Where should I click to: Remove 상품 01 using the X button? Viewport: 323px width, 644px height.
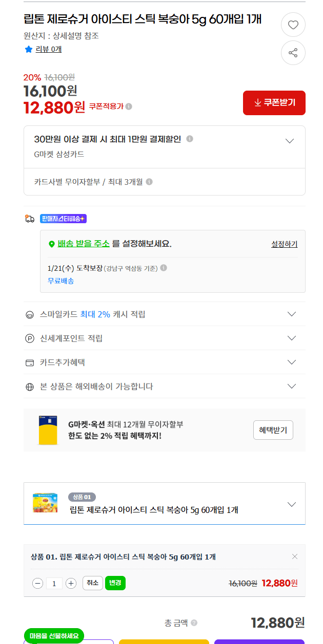pyautogui.click(x=294, y=556)
